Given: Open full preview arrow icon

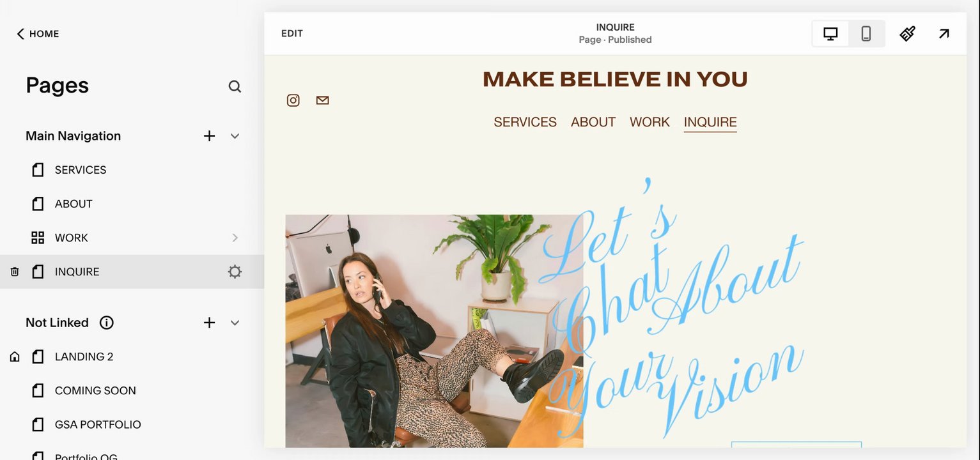Looking at the screenshot, I should pos(944,34).
